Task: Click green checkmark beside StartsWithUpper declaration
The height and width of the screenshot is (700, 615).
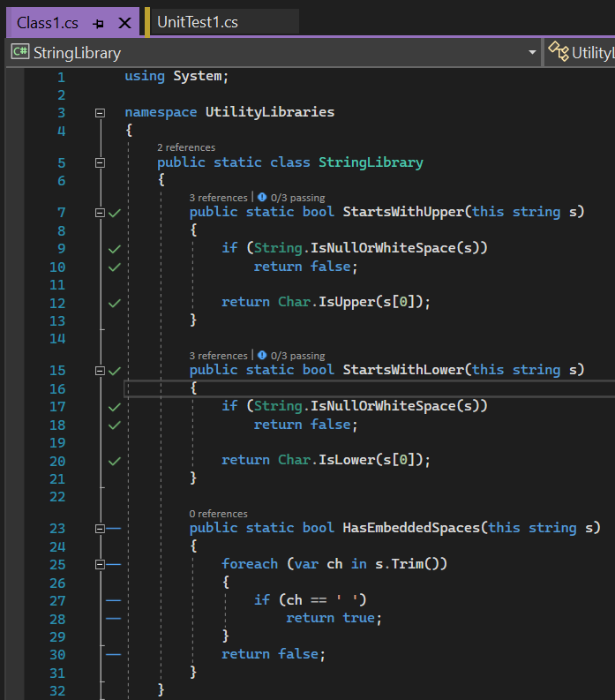Action: pos(114,213)
